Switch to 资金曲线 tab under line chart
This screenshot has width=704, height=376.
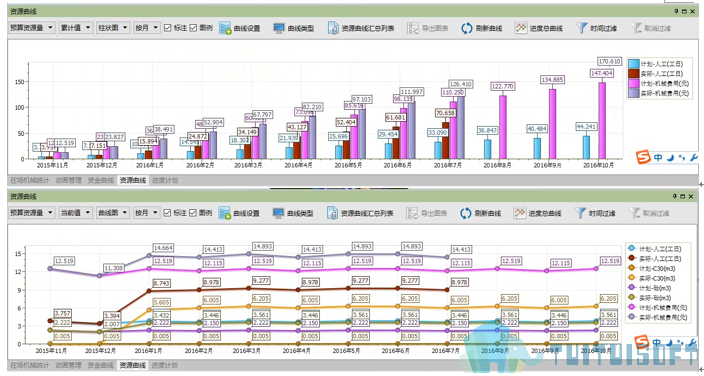(101, 365)
